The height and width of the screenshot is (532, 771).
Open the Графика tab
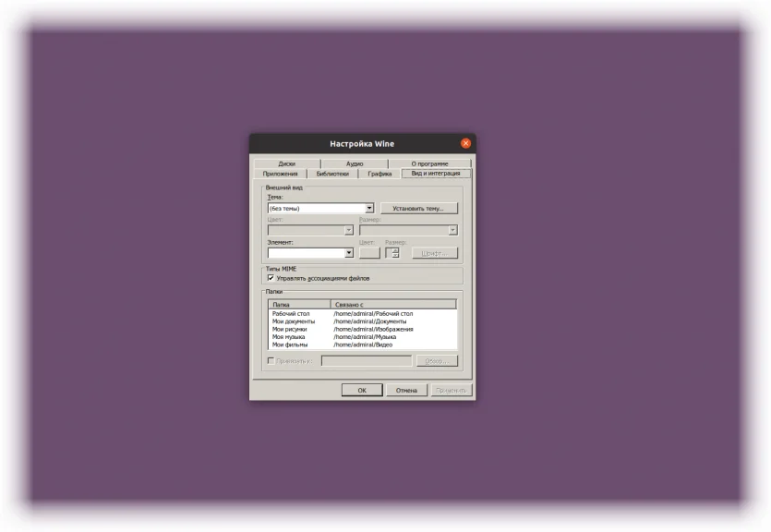pyautogui.click(x=379, y=174)
